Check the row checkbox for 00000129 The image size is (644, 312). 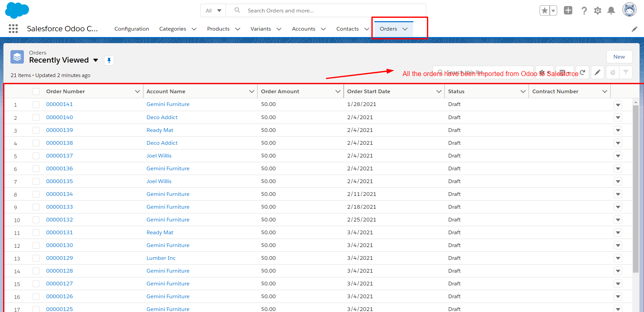36,258
